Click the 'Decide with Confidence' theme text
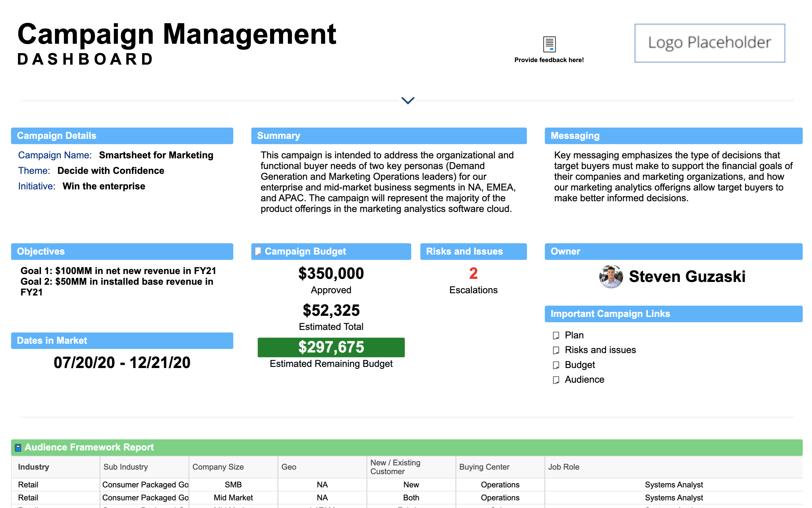 coord(111,170)
